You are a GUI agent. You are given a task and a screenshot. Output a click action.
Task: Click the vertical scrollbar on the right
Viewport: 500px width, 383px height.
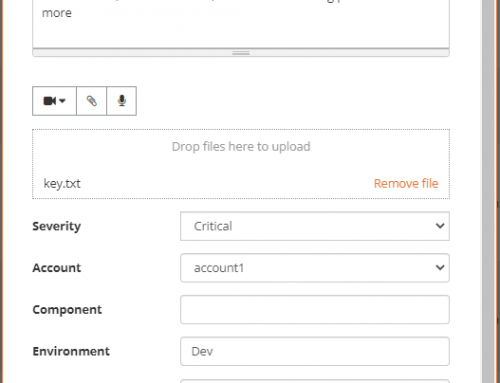(x=488, y=191)
